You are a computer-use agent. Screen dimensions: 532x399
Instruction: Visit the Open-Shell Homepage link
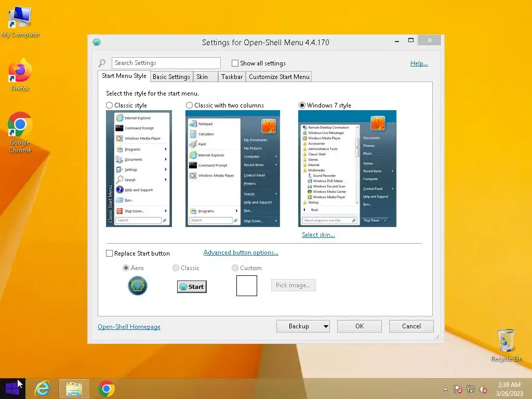(129, 327)
